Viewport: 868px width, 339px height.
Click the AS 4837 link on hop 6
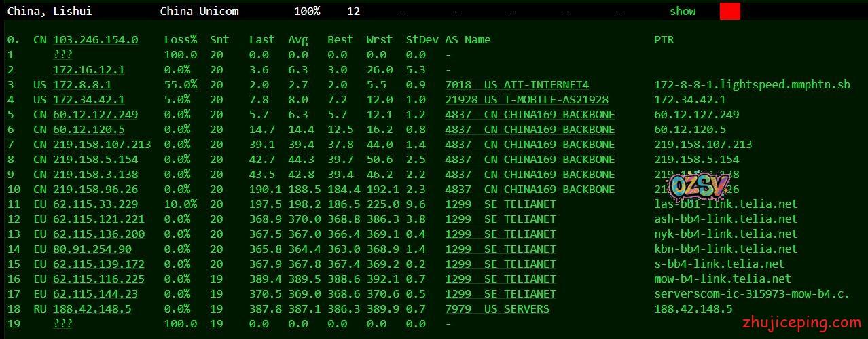[530, 130]
